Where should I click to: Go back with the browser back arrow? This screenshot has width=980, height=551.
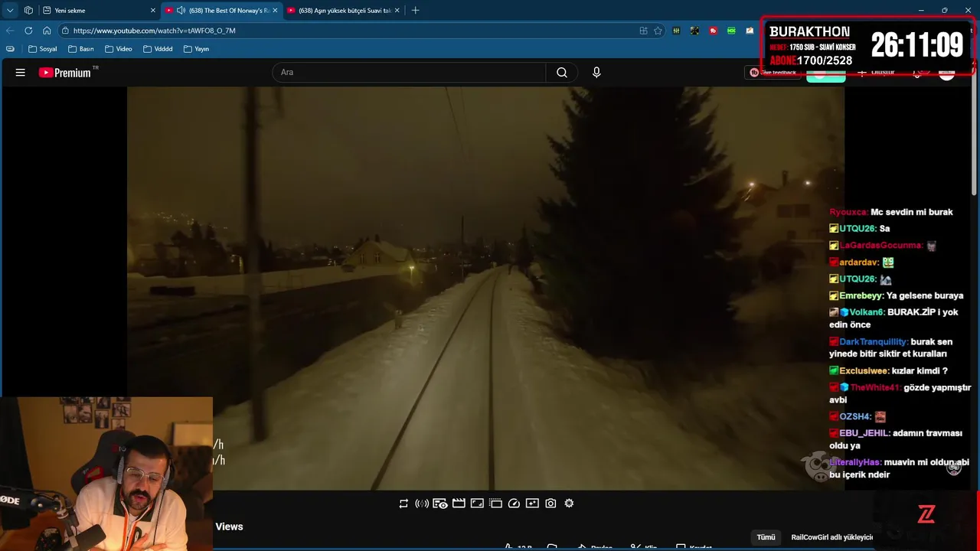pos(10,31)
